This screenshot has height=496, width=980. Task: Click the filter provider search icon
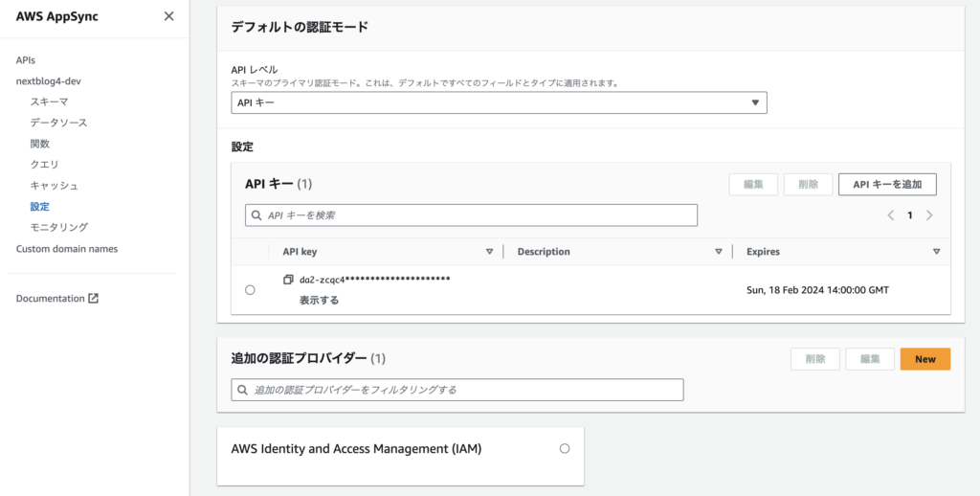tap(242, 390)
